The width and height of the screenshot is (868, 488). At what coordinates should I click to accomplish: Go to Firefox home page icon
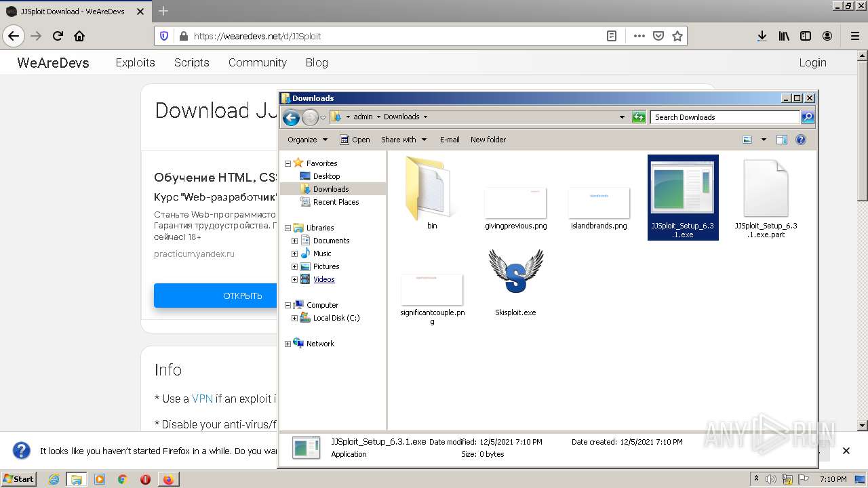click(79, 36)
